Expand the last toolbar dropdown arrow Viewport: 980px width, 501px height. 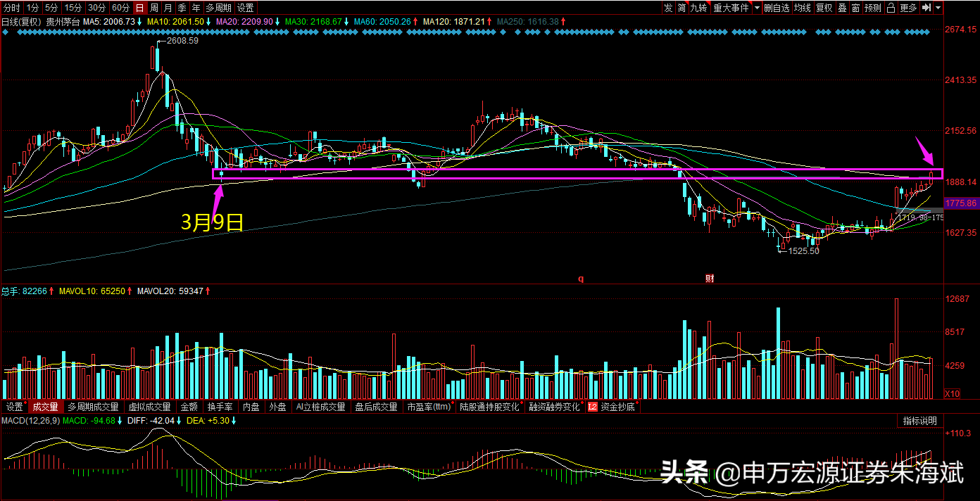[x=938, y=8]
